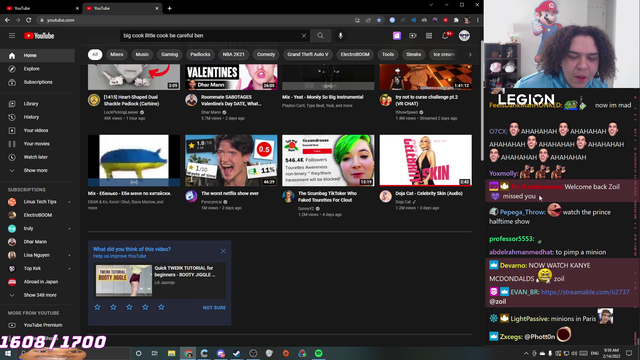Open Library in sidebar
Image resolution: width=640 pixels, height=360 pixels.
point(37,104)
